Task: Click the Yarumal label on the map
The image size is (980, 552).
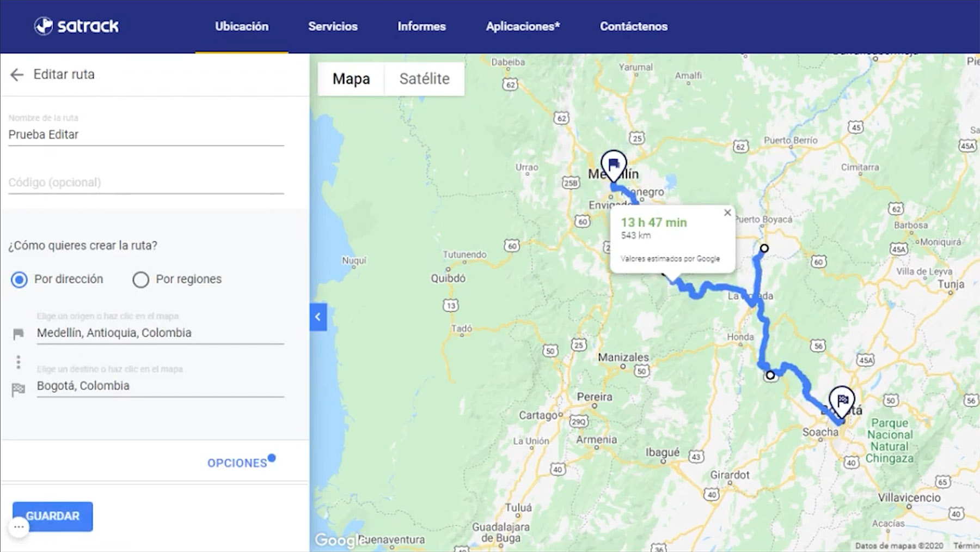Action: click(635, 67)
